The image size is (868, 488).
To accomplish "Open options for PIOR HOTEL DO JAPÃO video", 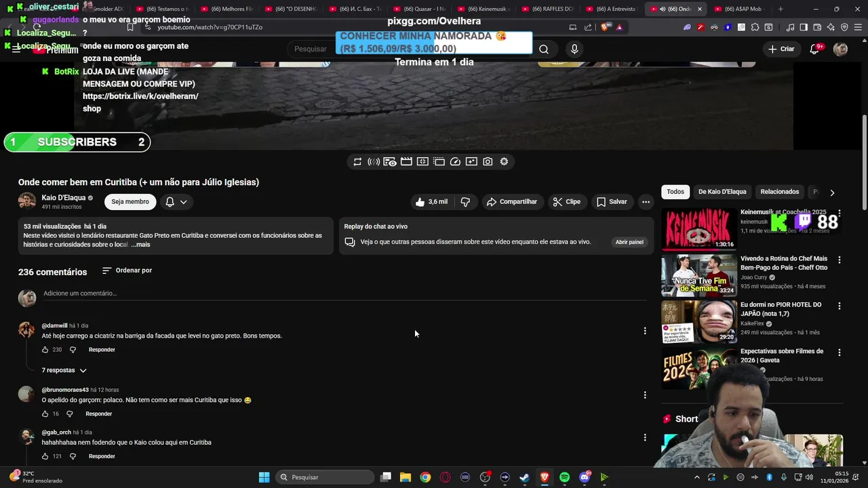I will click(840, 306).
